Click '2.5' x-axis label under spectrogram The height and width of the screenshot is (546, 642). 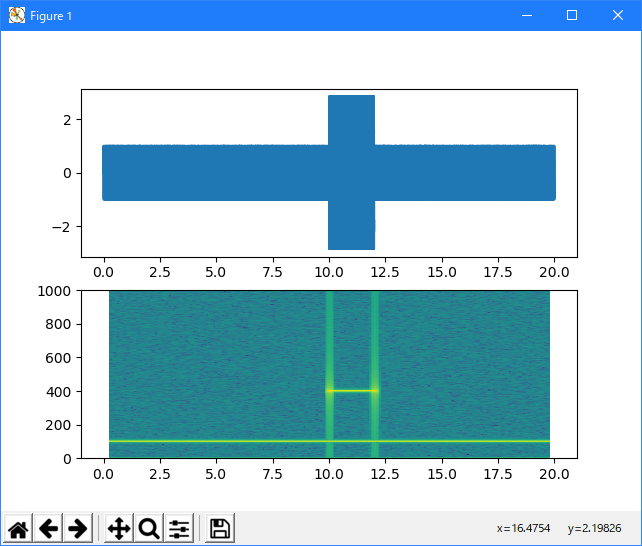click(160, 474)
